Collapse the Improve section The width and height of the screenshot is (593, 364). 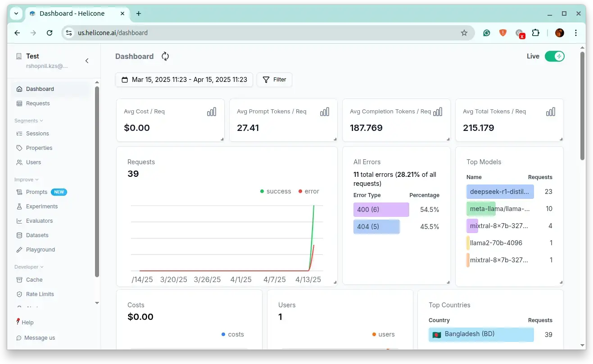click(27, 180)
